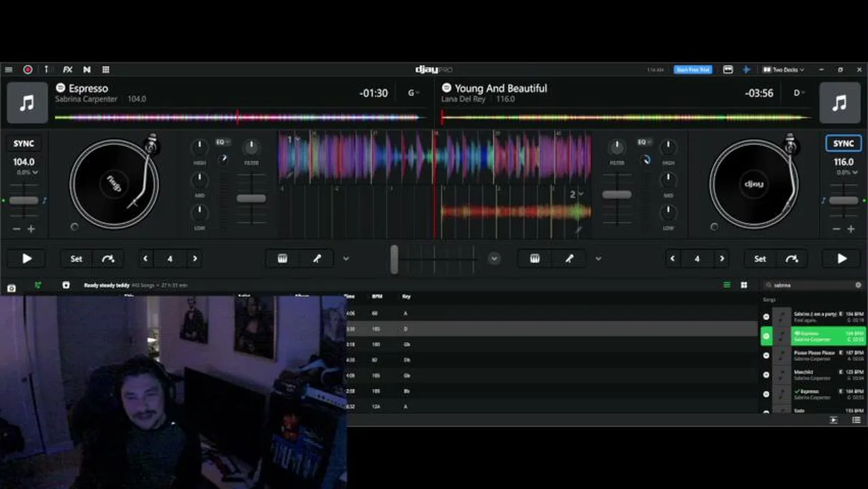Click deck 2 album art music note
Screen dimensions: 868x489
[x=839, y=103]
